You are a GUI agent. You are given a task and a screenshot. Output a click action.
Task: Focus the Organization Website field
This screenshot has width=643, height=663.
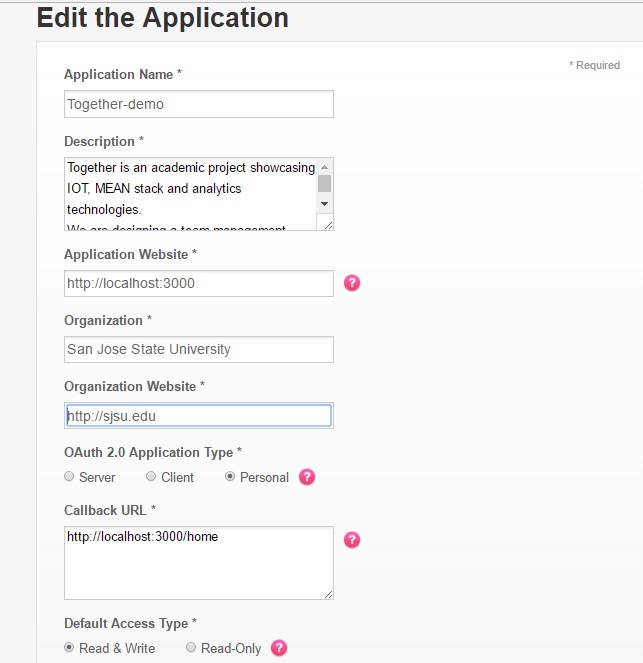[198, 415]
